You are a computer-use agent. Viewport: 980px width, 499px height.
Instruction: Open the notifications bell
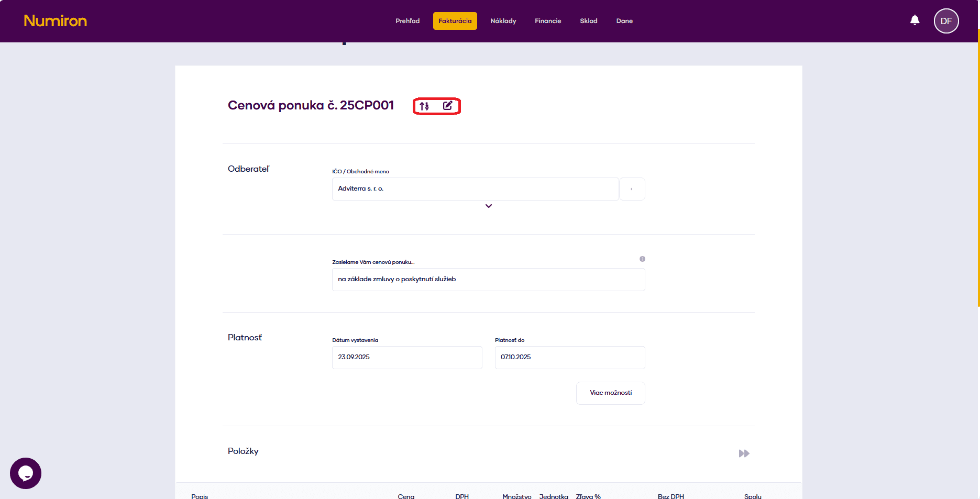[x=915, y=20]
